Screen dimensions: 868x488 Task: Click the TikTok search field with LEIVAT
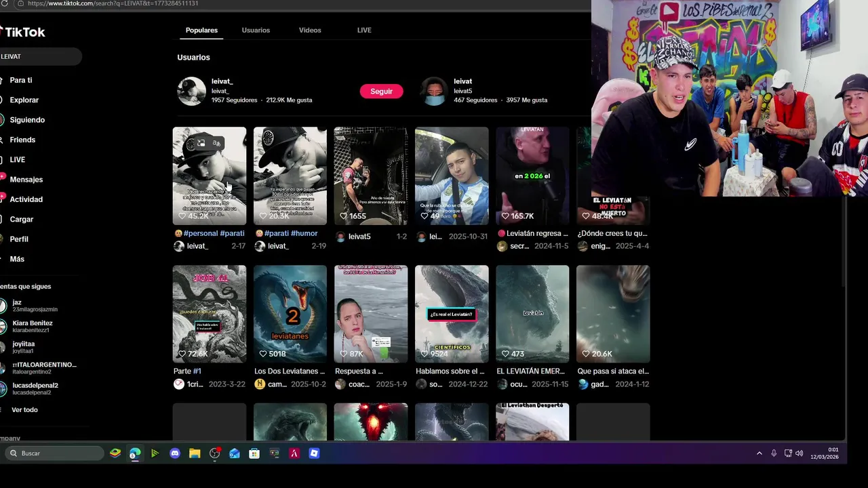41,57
